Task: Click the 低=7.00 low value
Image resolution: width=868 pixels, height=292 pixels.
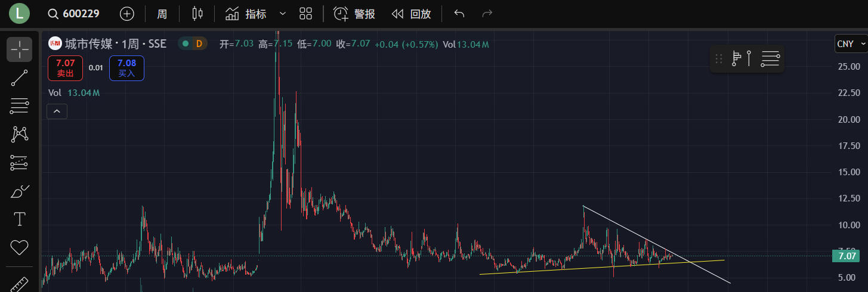Action: (314, 44)
